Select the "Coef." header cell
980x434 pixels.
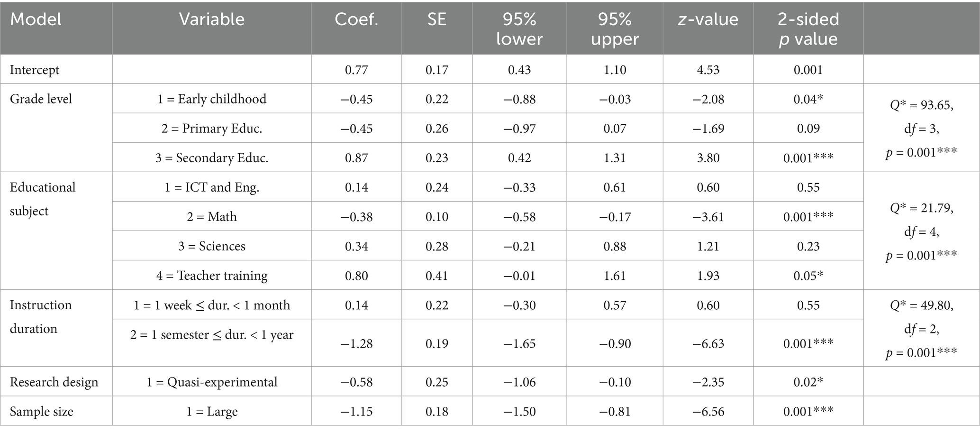coord(356,19)
